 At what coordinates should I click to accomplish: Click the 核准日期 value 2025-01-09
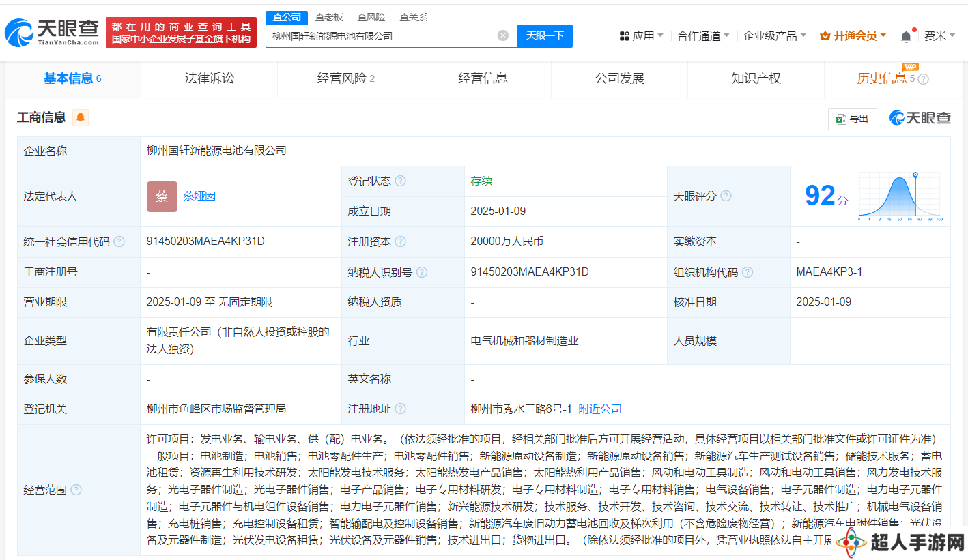point(824,302)
